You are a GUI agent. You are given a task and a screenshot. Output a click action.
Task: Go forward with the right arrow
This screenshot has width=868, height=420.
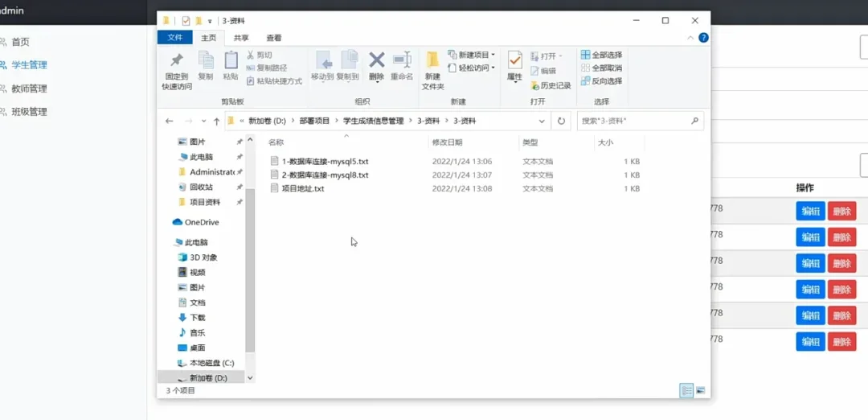[x=188, y=121]
